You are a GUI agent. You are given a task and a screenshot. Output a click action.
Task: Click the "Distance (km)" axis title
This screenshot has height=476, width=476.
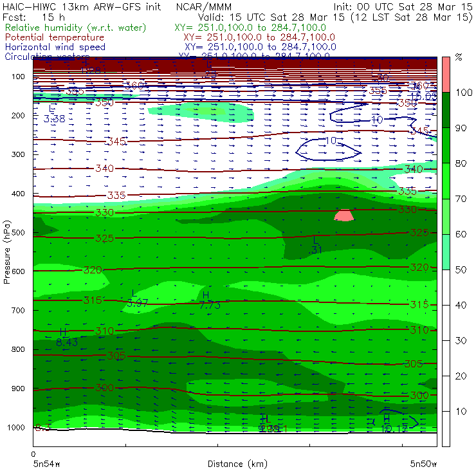[x=237, y=464]
